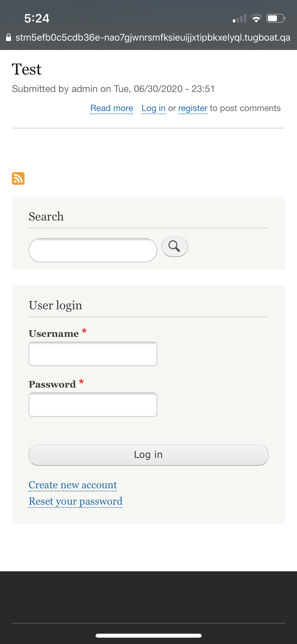
Task: Open the Log in link under Test post
Action: [x=154, y=108]
